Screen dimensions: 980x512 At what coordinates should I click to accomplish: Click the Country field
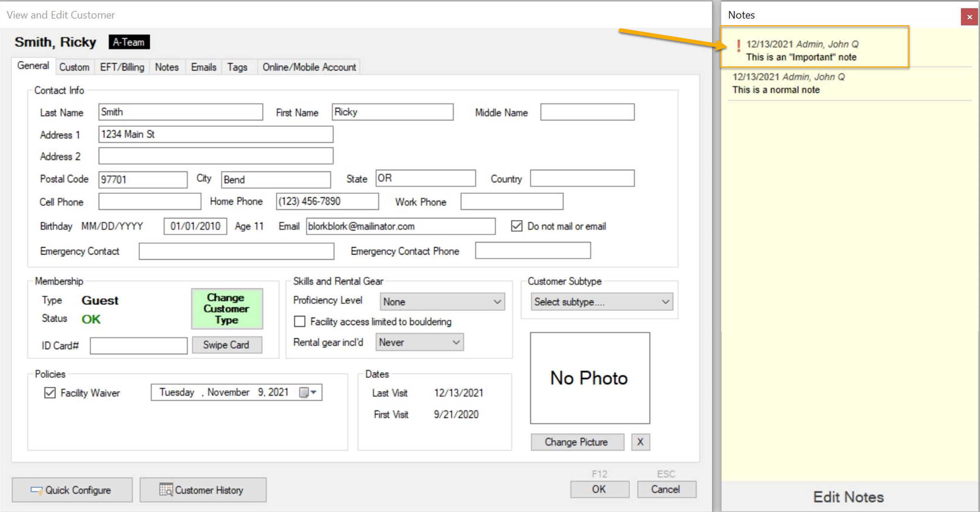[582, 178]
